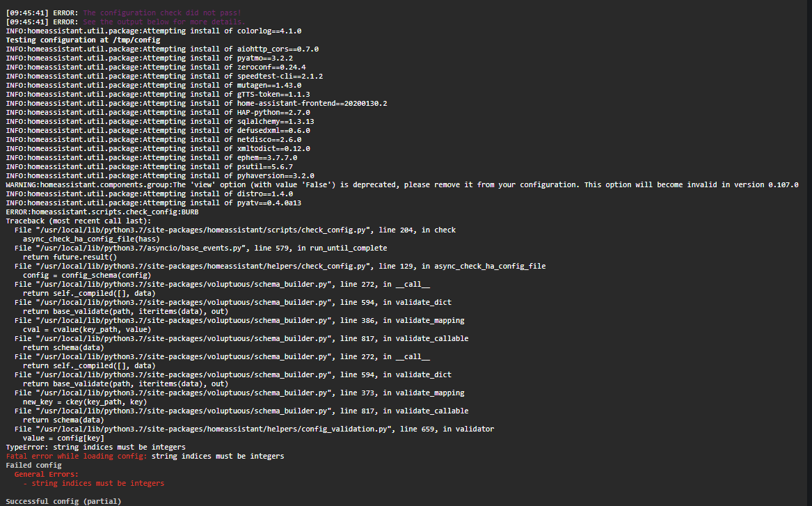812x506 pixels.
Task: Click the scripts/check_config.py line 204 entry
Action: (x=235, y=230)
